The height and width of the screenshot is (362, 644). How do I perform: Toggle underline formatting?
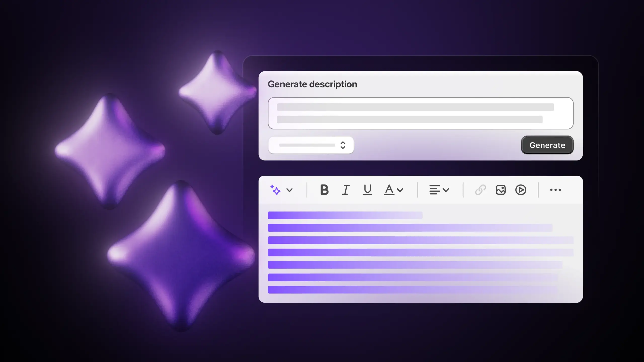[x=368, y=190]
